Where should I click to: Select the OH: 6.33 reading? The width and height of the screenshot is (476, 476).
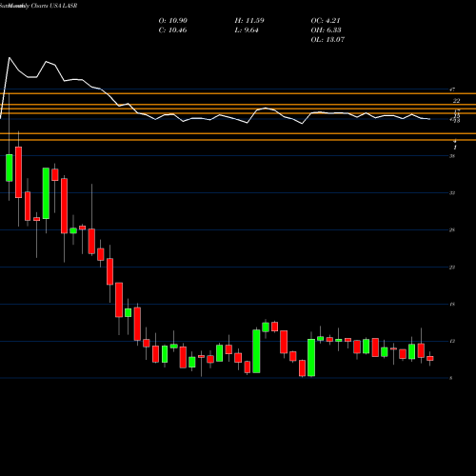(x=327, y=30)
